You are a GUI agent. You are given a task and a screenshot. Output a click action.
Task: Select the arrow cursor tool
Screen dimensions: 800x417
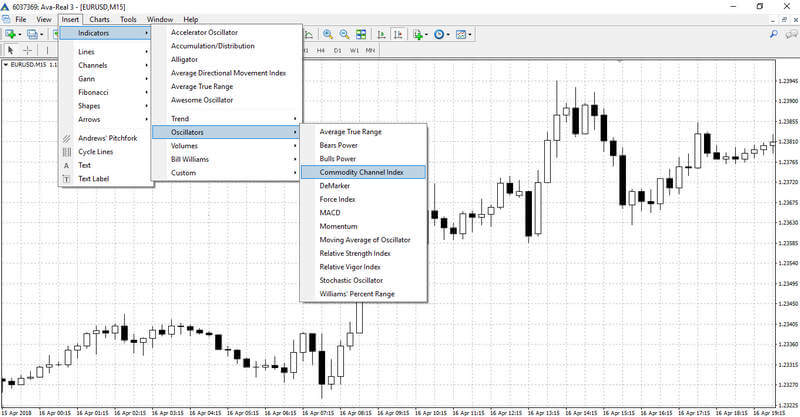(x=11, y=50)
